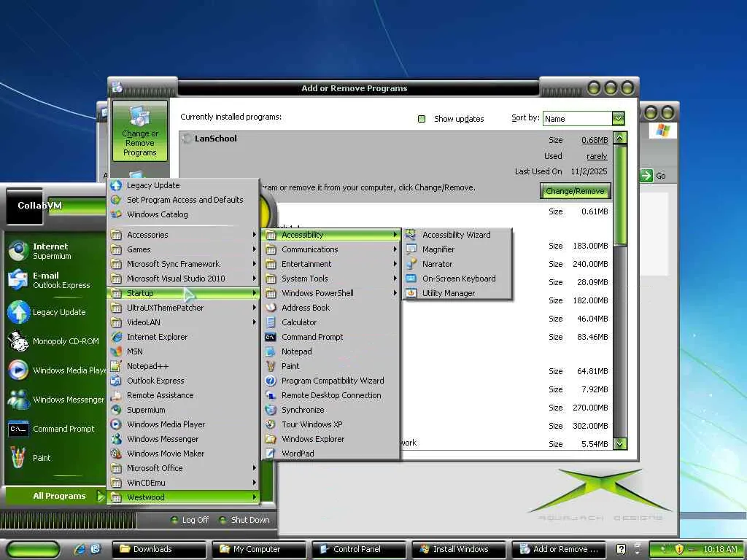Open Notepad from Accessories
Screen dimensions: 747x560
click(331, 351)
